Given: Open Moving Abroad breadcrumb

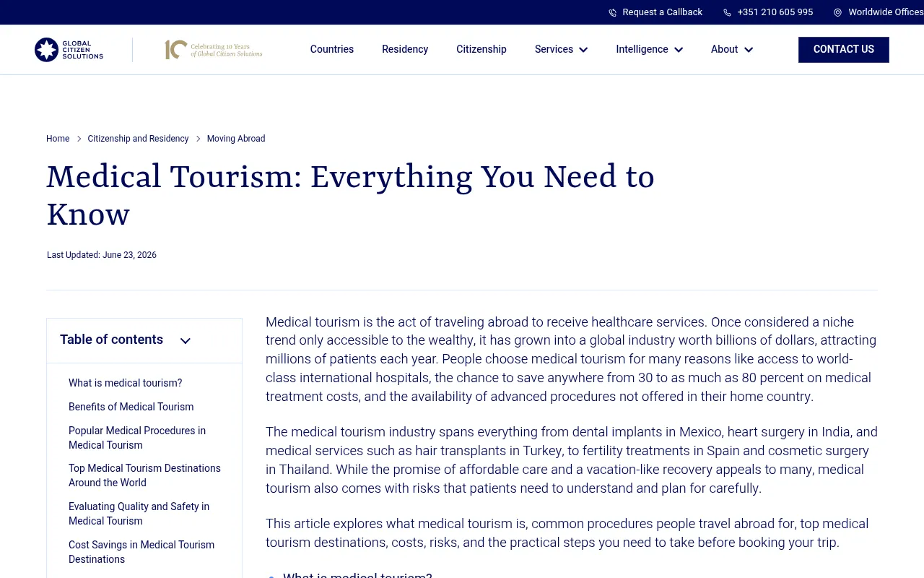Looking at the screenshot, I should 236,139.
